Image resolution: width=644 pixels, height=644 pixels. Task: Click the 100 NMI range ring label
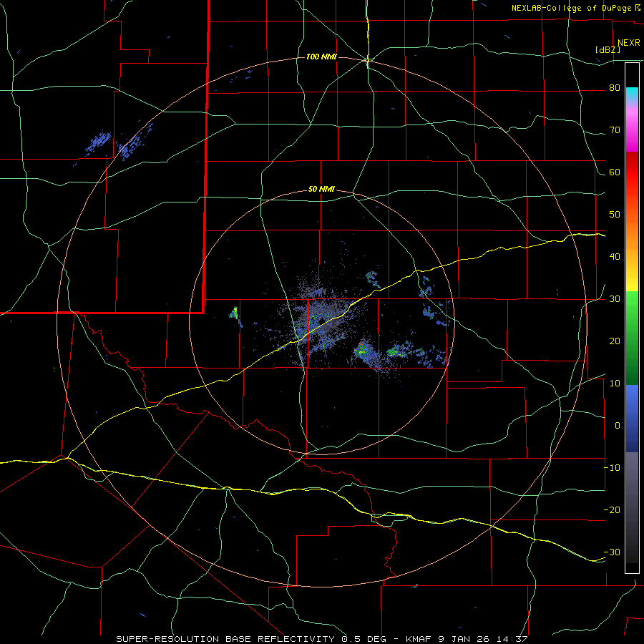(321, 57)
